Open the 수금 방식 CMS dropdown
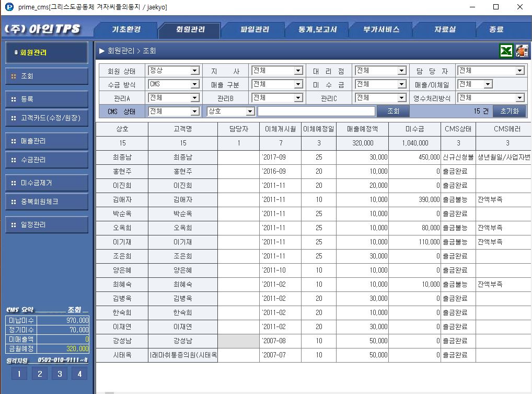The image size is (532, 394). pyautogui.click(x=194, y=84)
